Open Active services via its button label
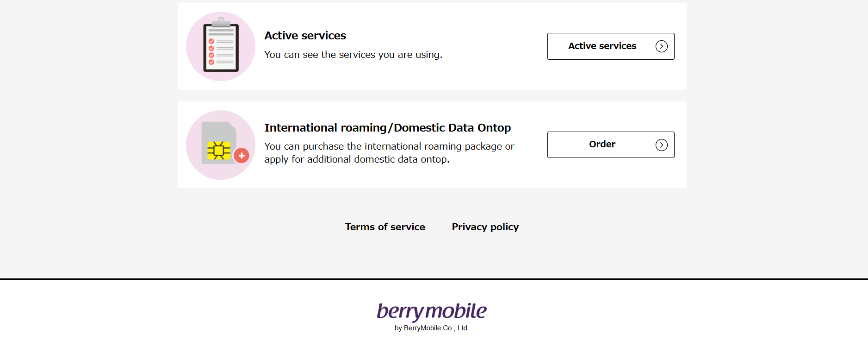Screen dimensions: 868x353 (x=602, y=46)
